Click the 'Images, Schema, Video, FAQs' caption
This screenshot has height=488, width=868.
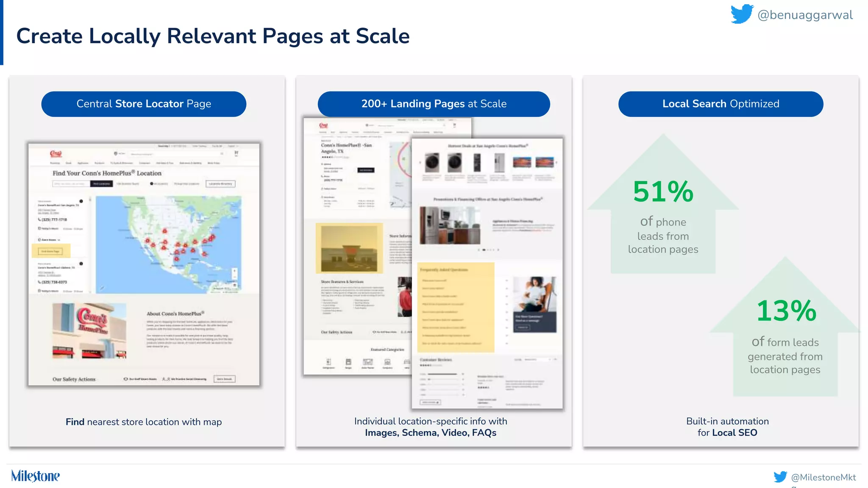[431, 433]
